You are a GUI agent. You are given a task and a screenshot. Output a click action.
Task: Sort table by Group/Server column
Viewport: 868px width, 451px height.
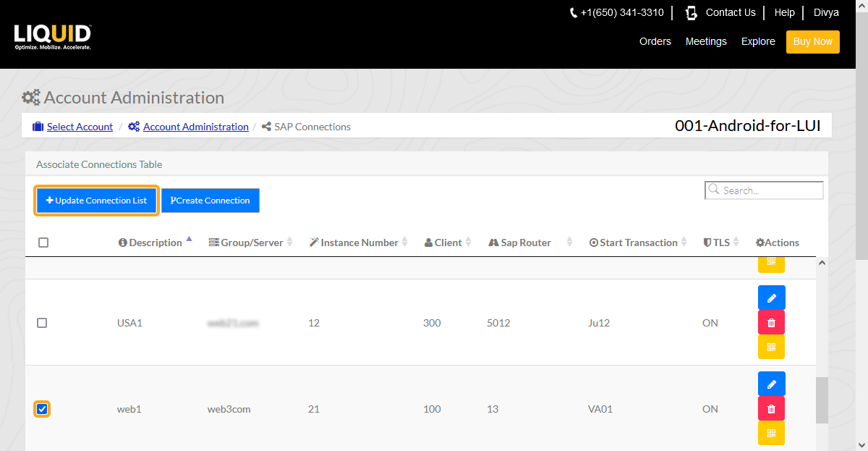[x=250, y=243]
